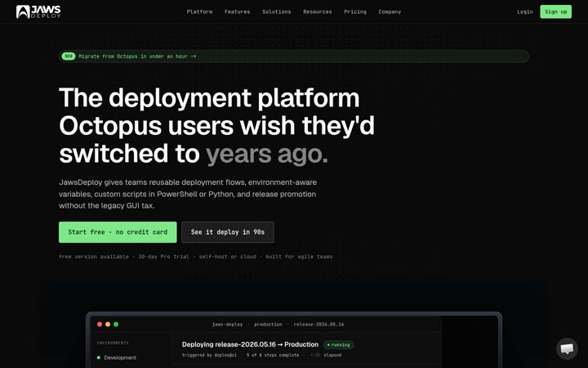
Task: Click the NEW badge in the banner
Action: tap(69, 56)
